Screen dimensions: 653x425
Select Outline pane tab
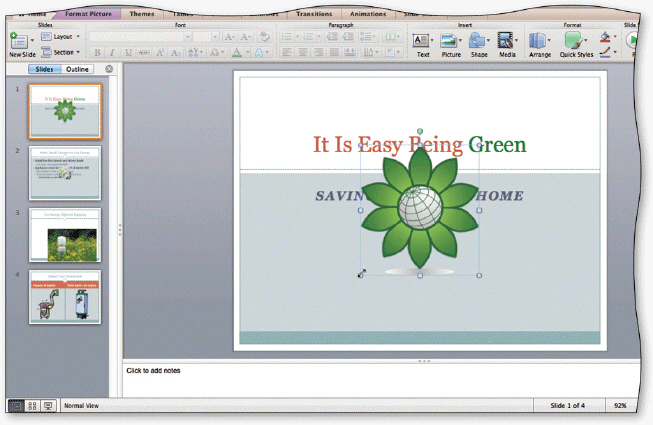pos(77,69)
